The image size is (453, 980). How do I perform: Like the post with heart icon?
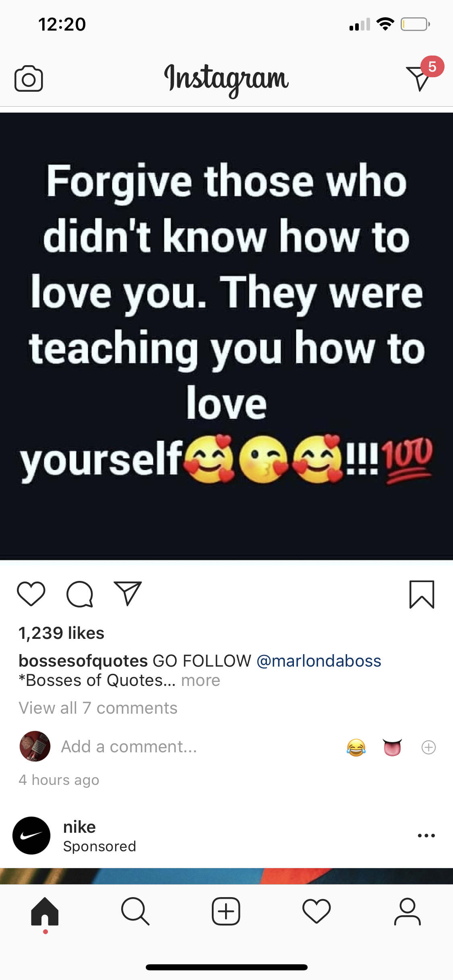[31, 594]
